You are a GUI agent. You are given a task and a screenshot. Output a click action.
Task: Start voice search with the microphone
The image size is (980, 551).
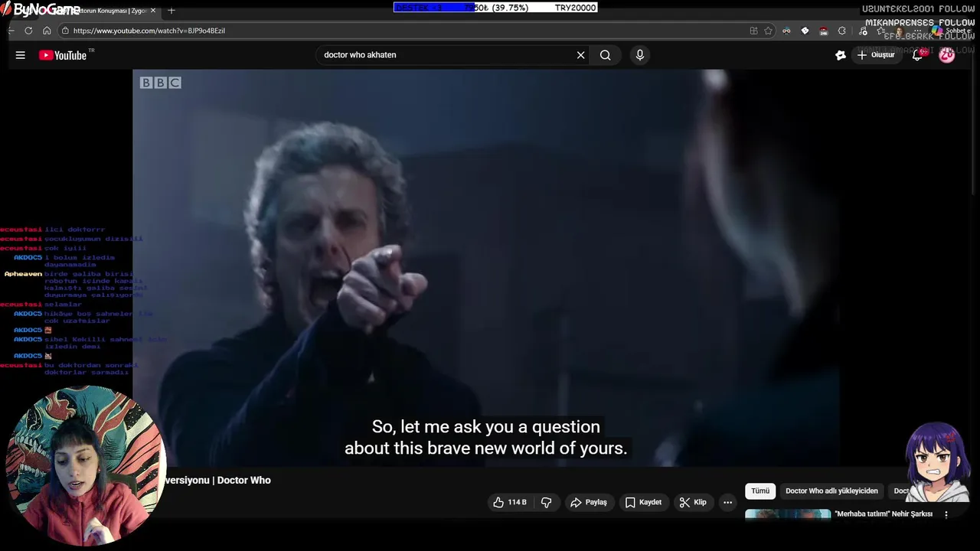[640, 55]
